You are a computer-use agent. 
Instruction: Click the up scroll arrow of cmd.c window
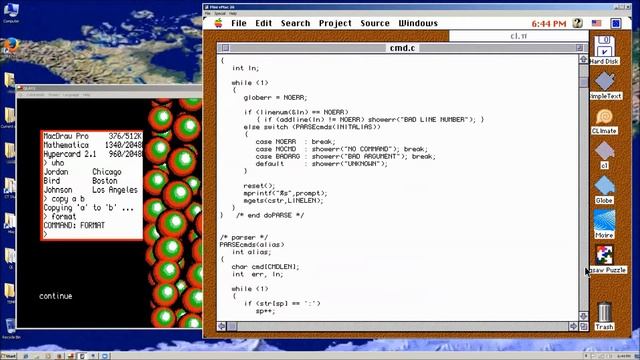(583, 60)
